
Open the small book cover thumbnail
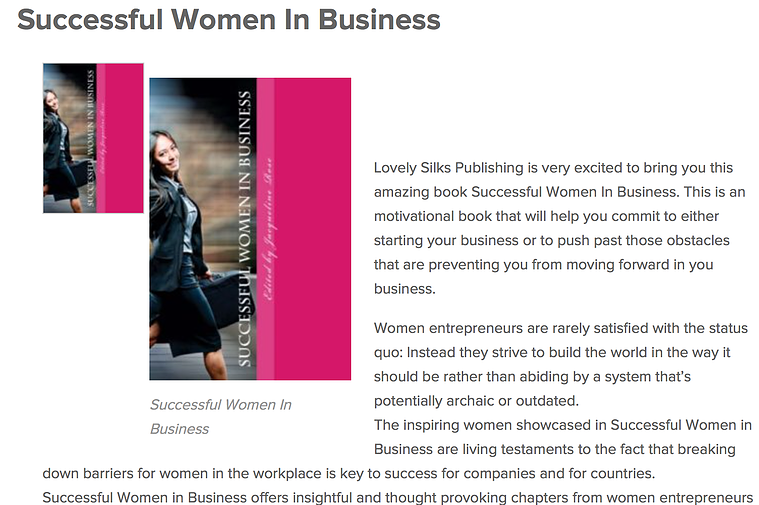pos(93,138)
